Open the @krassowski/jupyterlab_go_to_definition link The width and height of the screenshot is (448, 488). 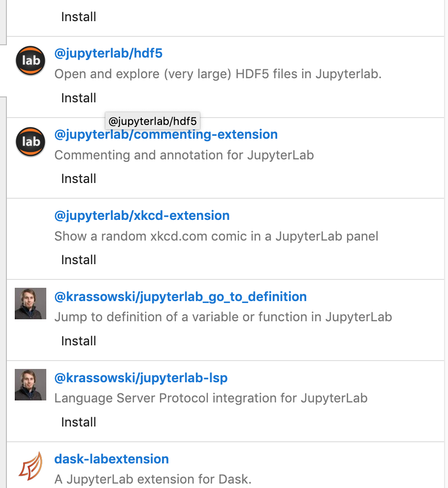(180, 297)
